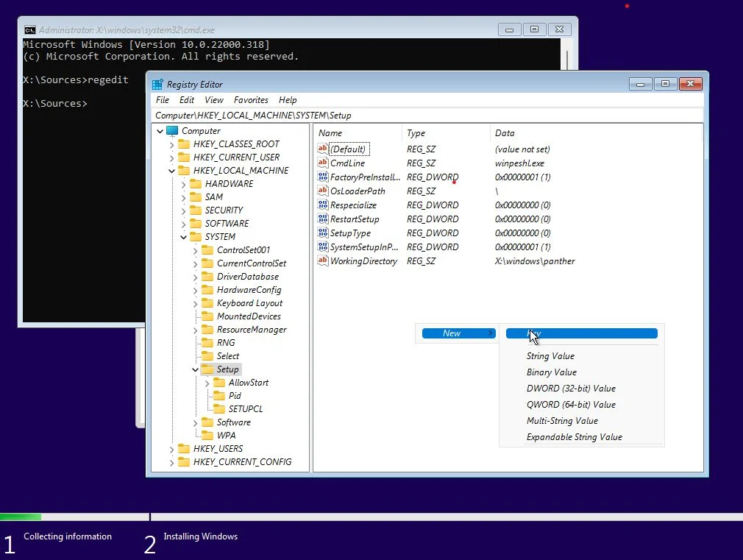The height and width of the screenshot is (560, 743).
Task: Click the MountedDevices folder icon
Action: click(207, 316)
